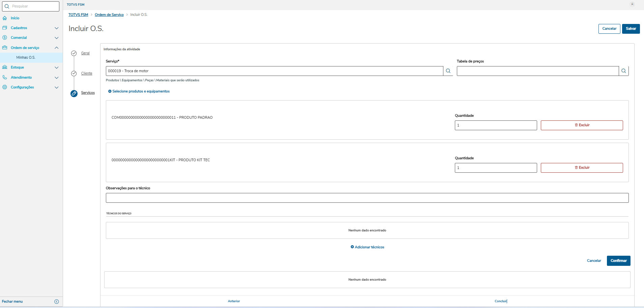Click the PRODUTO KIT TEC quantity field

[496, 168]
